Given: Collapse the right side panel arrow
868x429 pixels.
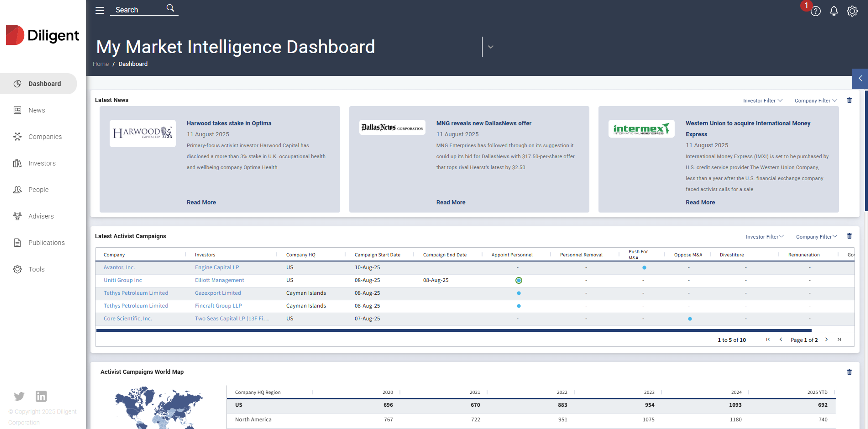Looking at the screenshot, I should click(860, 78).
